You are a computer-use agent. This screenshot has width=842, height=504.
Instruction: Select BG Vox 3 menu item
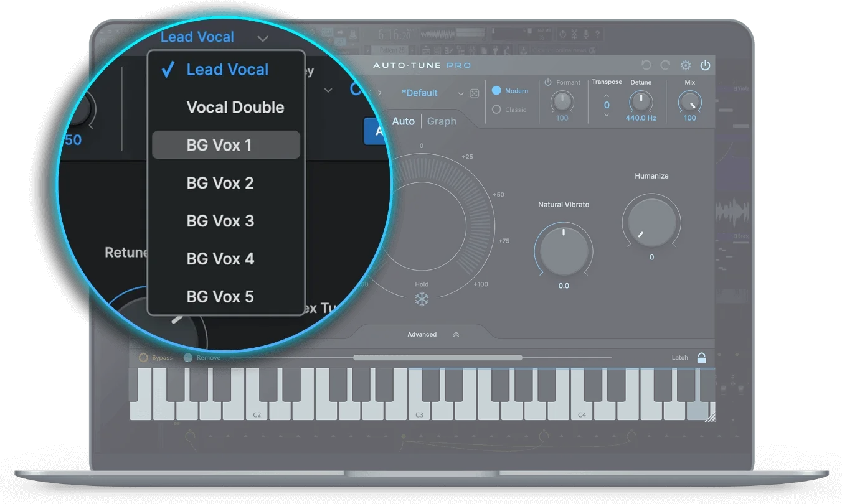tap(226, 221)
